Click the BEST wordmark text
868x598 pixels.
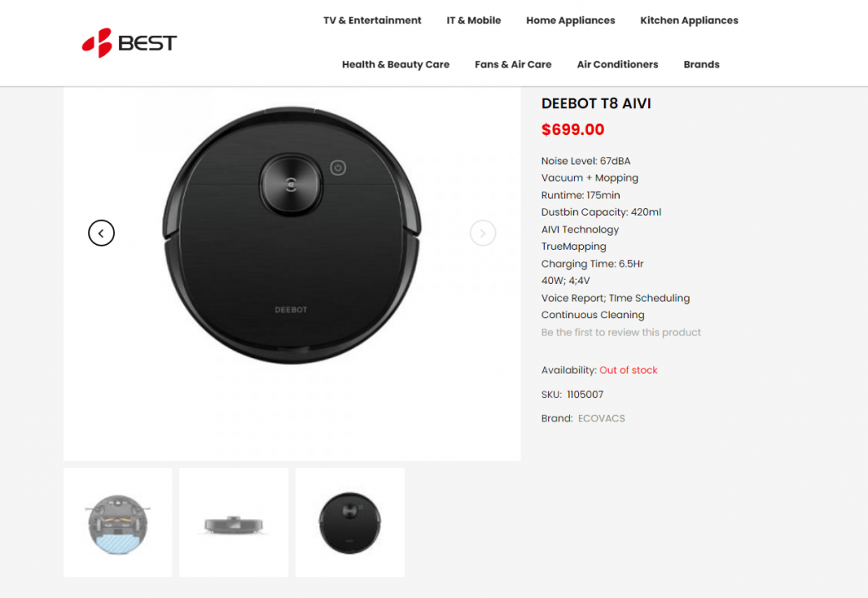coord(147,43)
